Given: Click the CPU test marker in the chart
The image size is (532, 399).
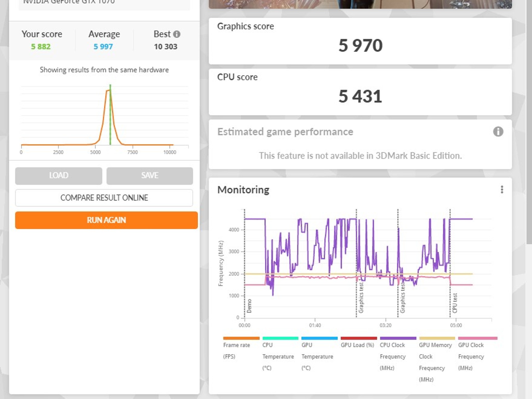Looking at the screenshot, I should click(x=455, y=303).
